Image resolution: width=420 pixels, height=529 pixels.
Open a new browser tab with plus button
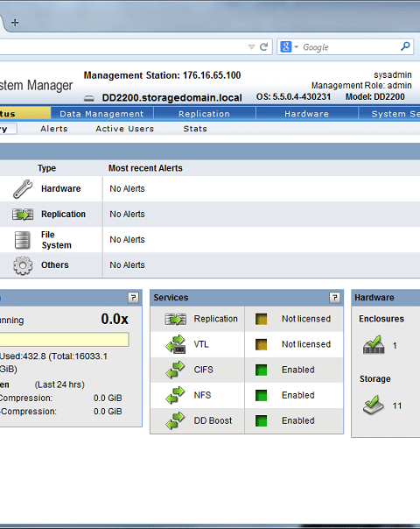tap(15, 23)
